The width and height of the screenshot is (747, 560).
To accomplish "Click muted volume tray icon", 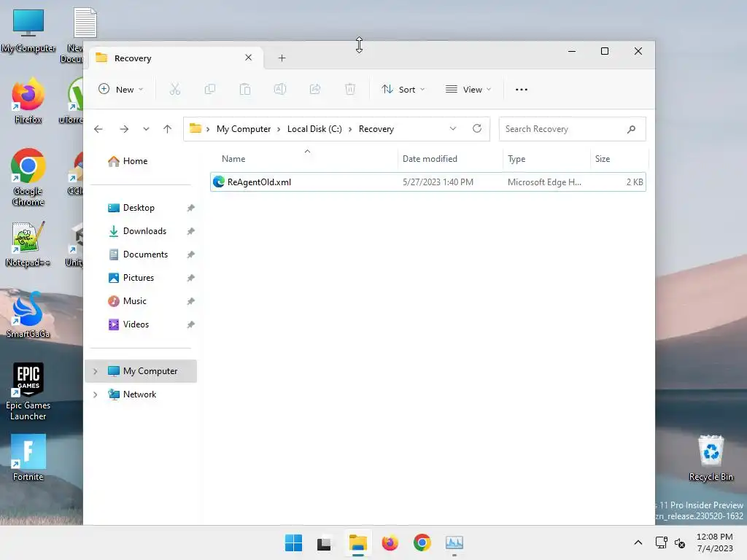I will (681, 542).
